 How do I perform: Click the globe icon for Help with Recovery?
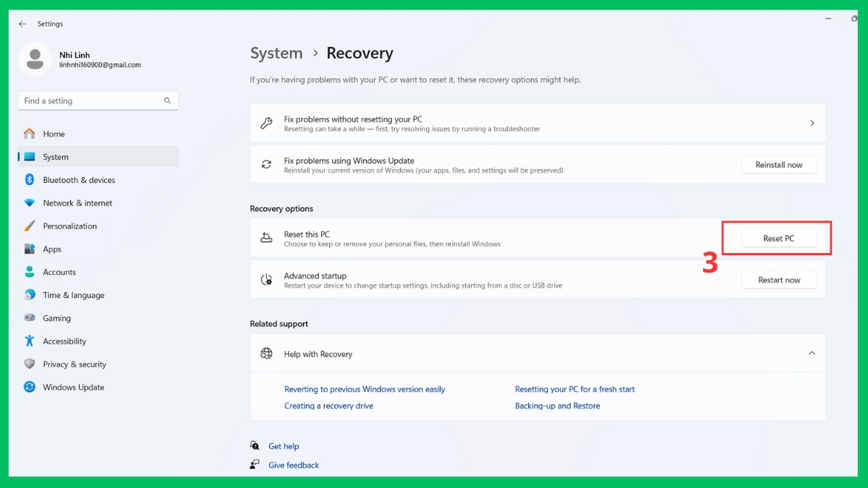tap(266, 354)
